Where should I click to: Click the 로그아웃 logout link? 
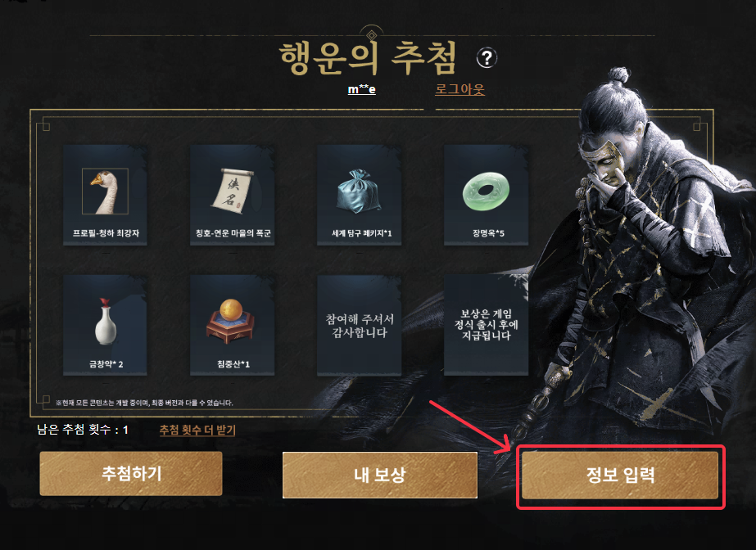pos(459,89)
